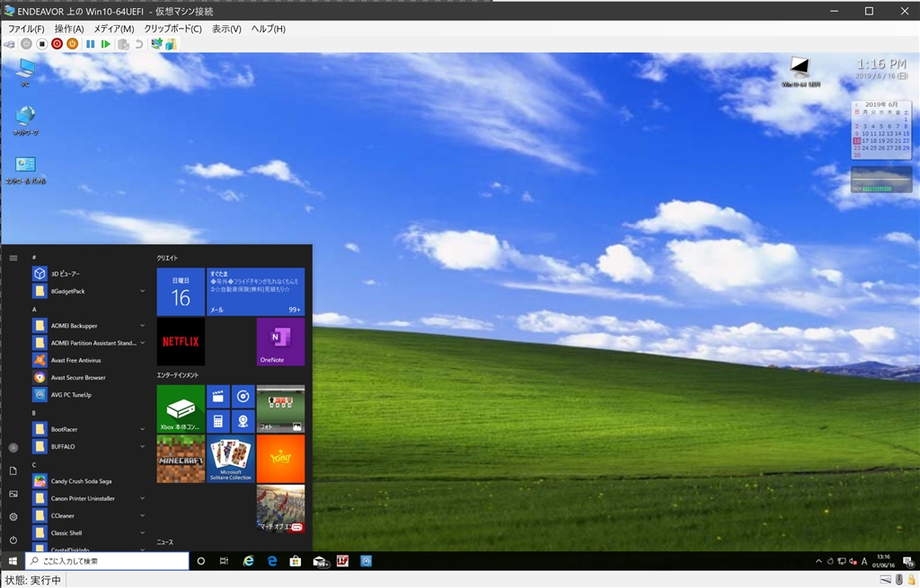Open the マーチ オブ エン game tile
The height and width of the screenshot is (588, 920).
tap(280, 509)
